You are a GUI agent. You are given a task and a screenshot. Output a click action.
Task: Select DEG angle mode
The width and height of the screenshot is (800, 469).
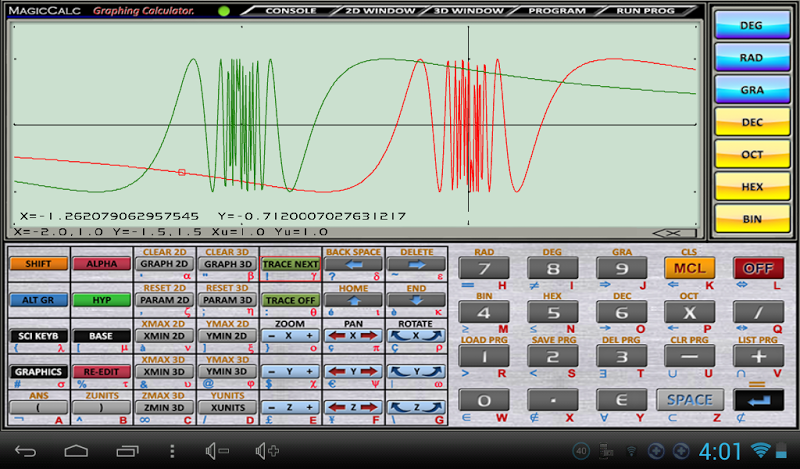(x=752, y=27)
